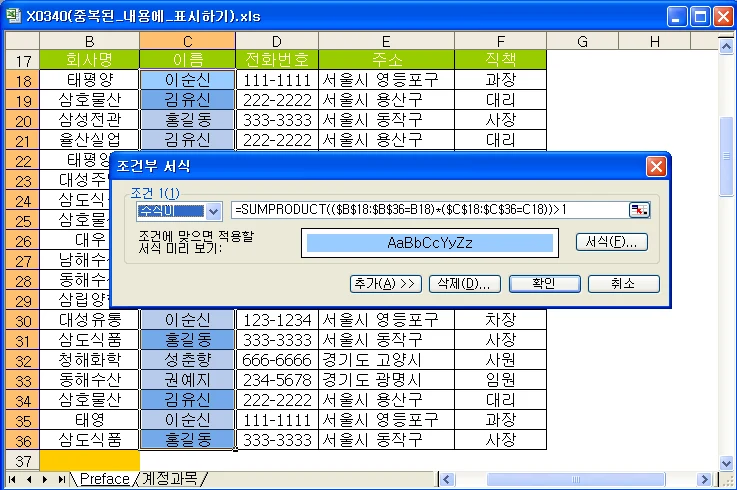Select column E header
The image size is (737, 490).
386,41
